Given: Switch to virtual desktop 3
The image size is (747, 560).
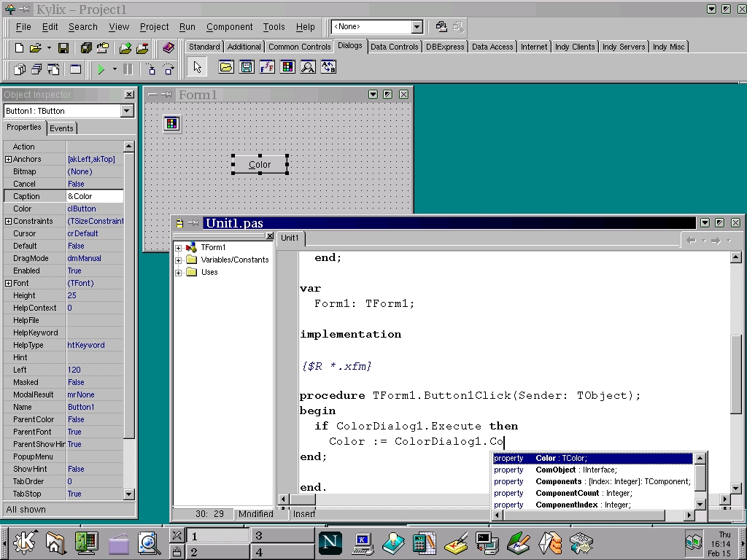Looking at the screenshot, I should coord(282,536).
